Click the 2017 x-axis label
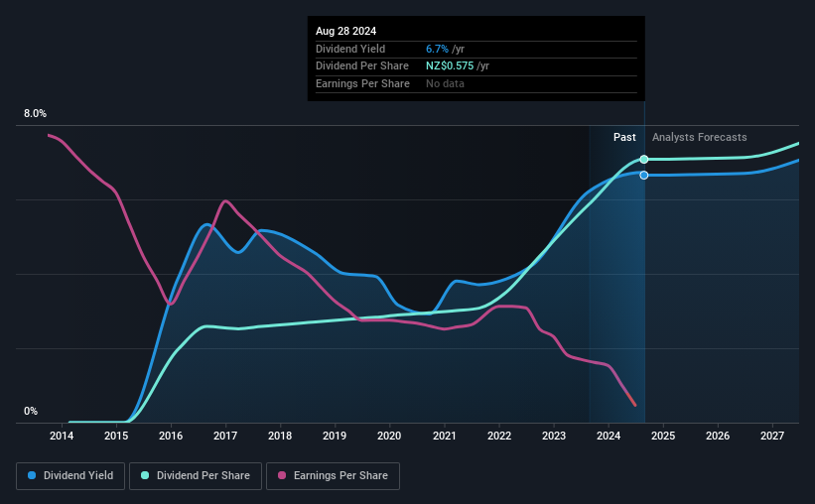The image size is (815, 504). pyautogui.click(x=225, y=436)
